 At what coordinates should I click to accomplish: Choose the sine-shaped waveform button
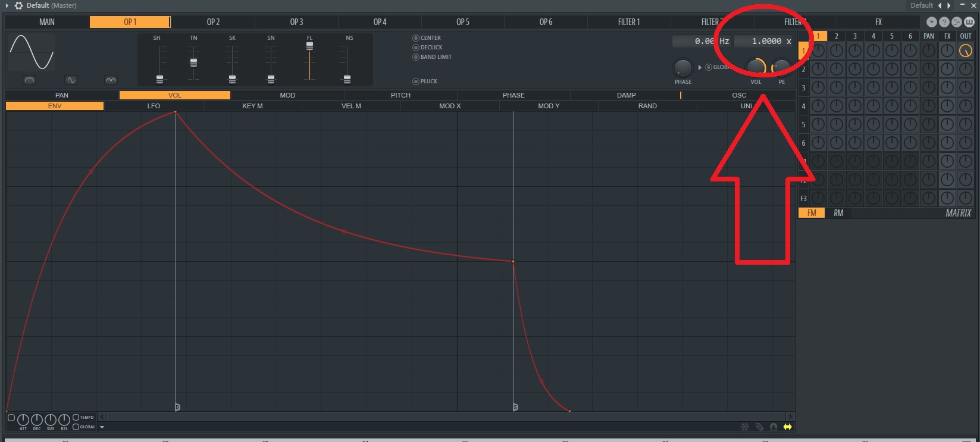point(71,80)
